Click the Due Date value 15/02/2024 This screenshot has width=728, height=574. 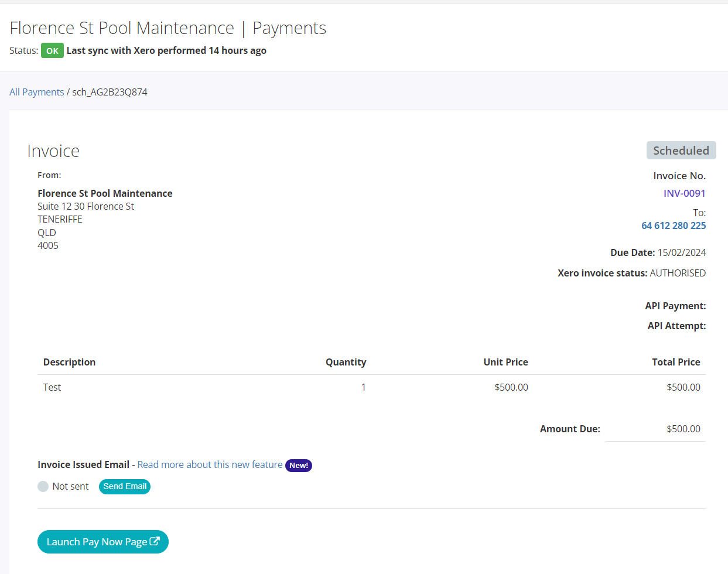[682, 252]
